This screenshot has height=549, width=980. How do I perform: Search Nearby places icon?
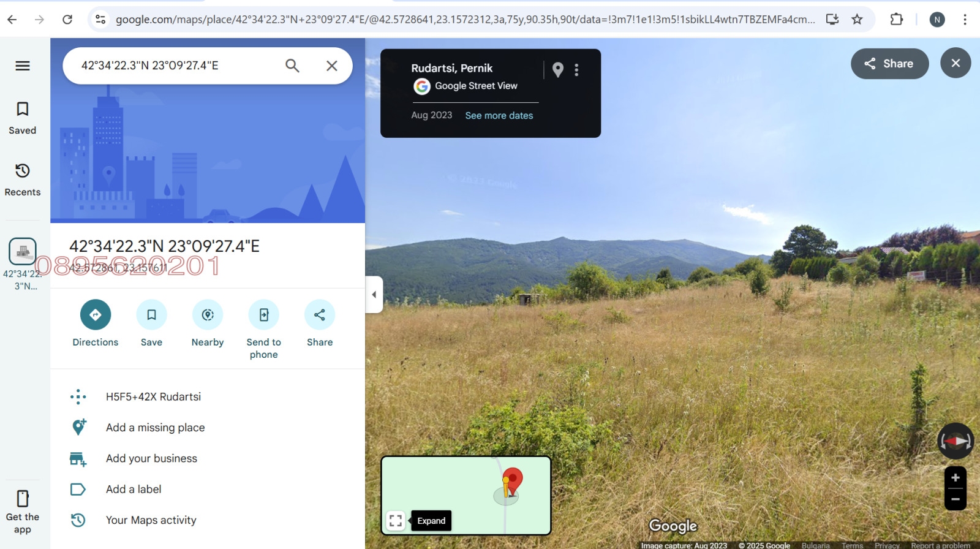208,315
